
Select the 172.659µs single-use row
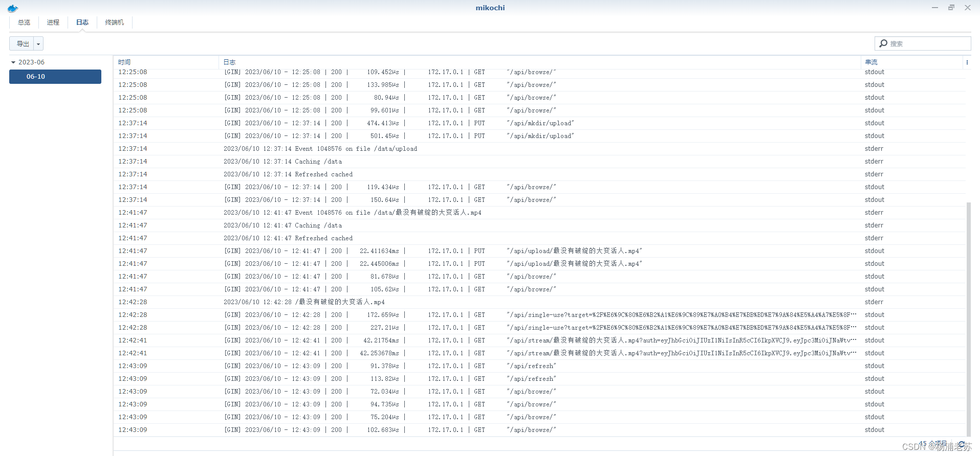[539, 315]
